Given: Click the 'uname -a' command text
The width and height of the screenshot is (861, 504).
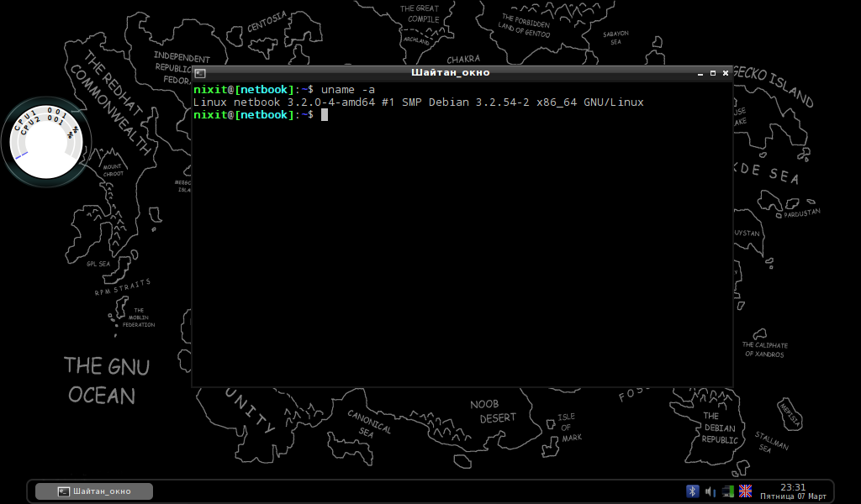Looking at the screenshot, I should (347, 89).
